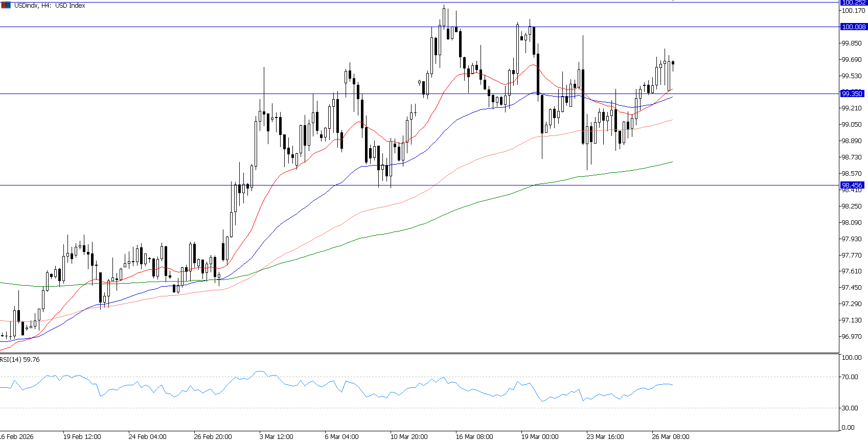The image size is (868, 441).
Task: Click the 98.456 support level price tag
Action: pyautogui.click(x=852, y=185)
